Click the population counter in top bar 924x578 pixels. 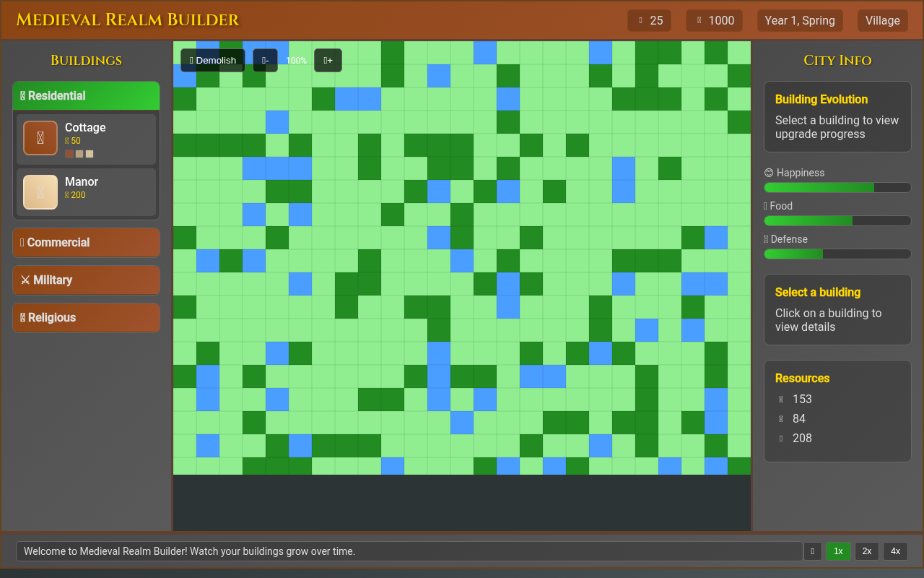[649, 20]
